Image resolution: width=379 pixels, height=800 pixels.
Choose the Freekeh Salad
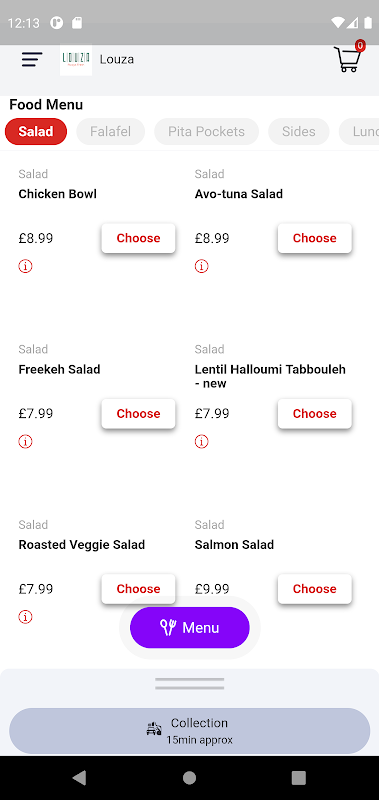(x=138, y=414)
